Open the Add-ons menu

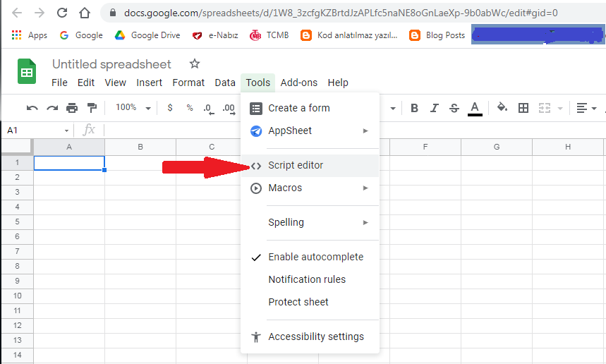[298, 83]
